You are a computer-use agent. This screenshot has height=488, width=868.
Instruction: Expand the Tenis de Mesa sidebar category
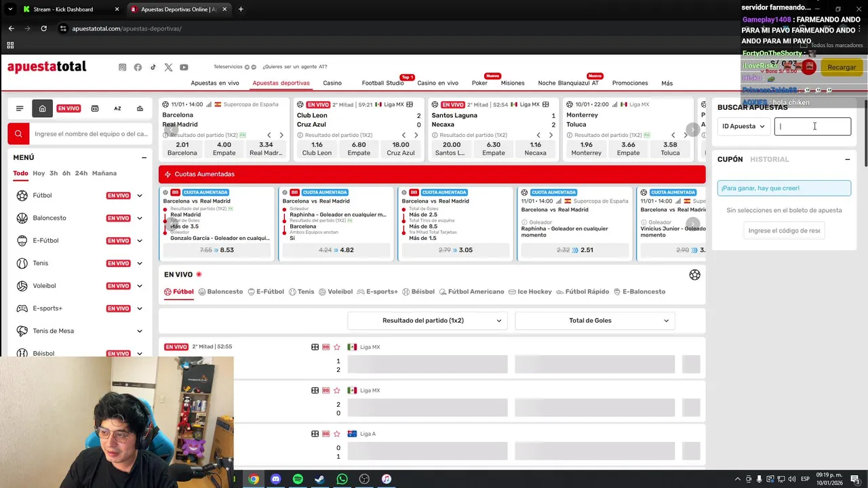click(140, 331)
